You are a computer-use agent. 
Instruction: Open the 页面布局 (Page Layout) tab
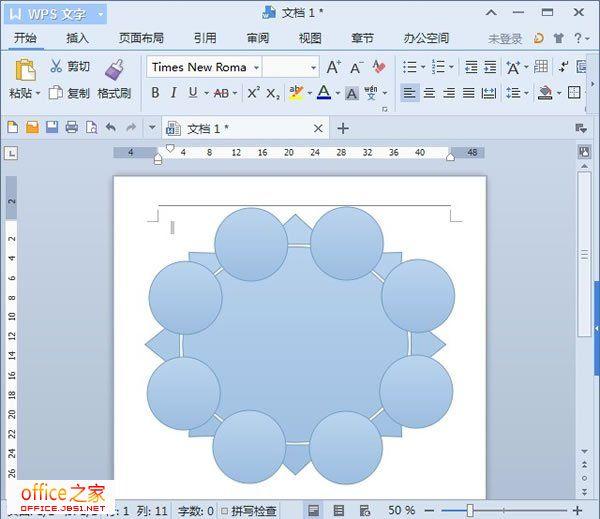coord(141,38)
